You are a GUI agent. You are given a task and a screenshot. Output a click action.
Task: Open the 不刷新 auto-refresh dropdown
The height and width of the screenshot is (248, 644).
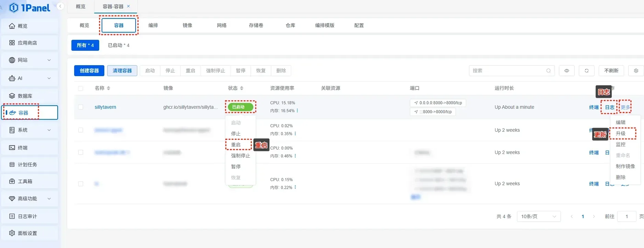tap(611, 71)
